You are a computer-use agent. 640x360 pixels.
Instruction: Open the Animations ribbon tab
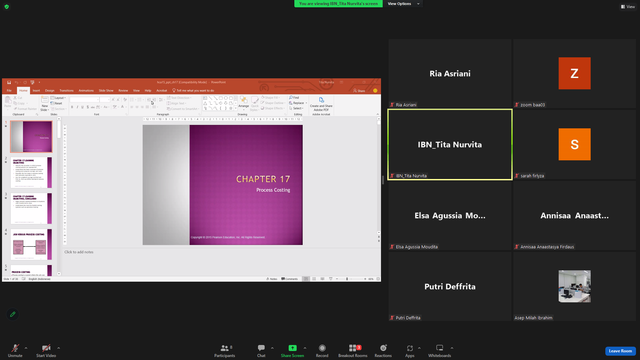coord(86,91)
